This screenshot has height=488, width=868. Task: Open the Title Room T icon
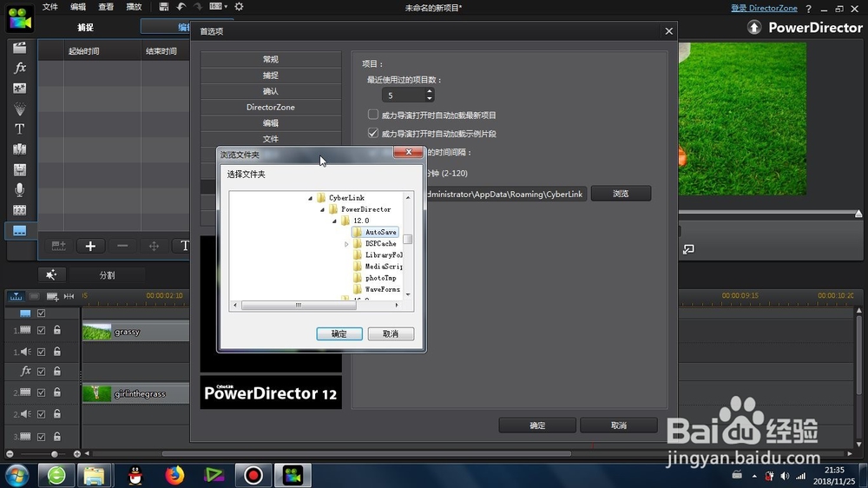[x=19, y=129]
